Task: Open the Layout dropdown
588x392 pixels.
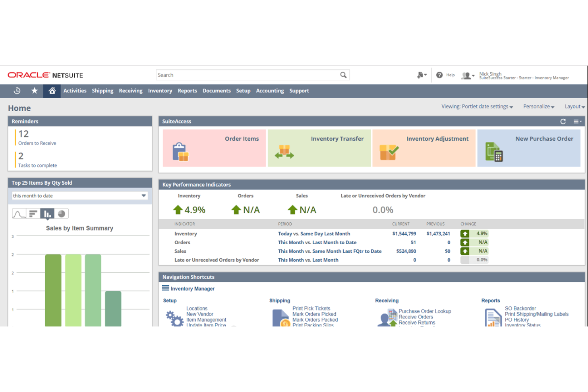Action: (x=575, y=106)
